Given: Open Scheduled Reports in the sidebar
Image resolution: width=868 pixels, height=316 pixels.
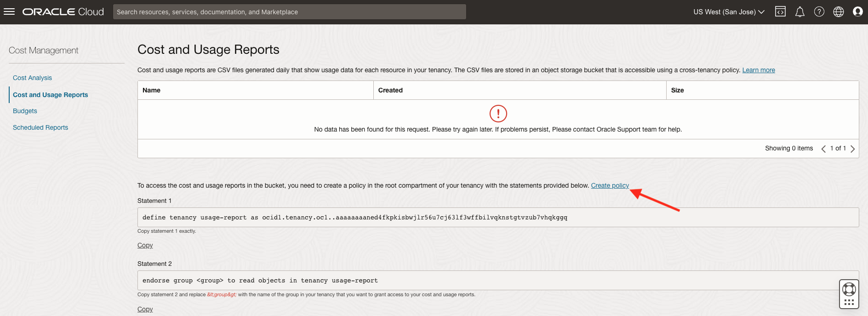Looking at the screenshot, I should pos(40,127).
